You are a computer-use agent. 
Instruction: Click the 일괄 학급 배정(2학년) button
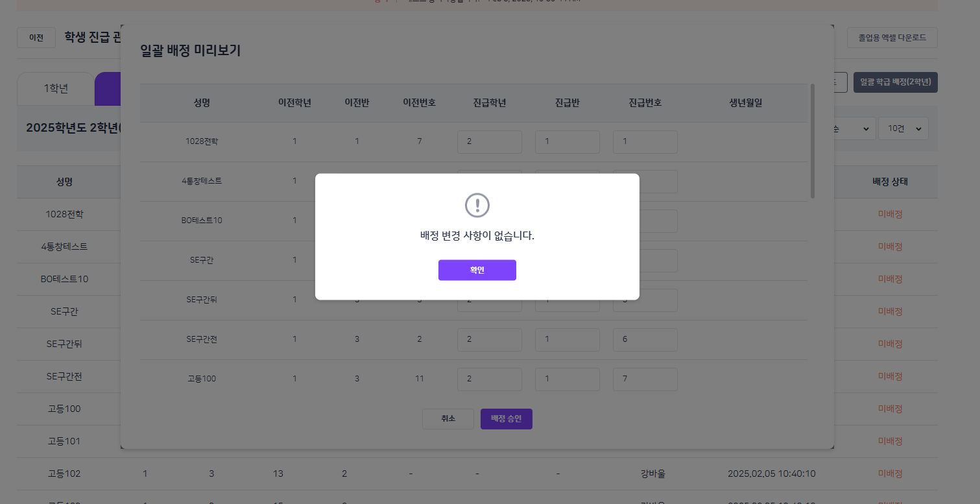[895, 82]
